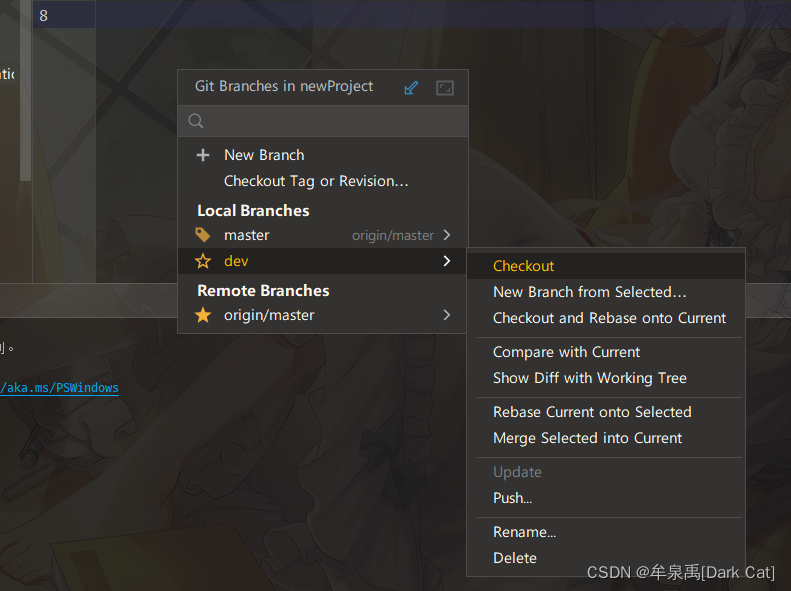
Task: Click the expand popup icon in the Git Branches header
Action: tap(444, 88)
